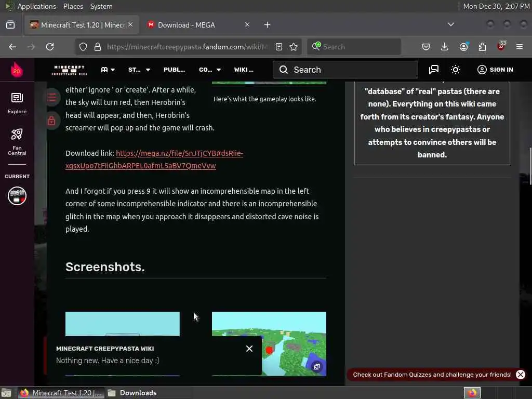Click the 'Here's what the gameplay looks like' caption

coord(264,99)
